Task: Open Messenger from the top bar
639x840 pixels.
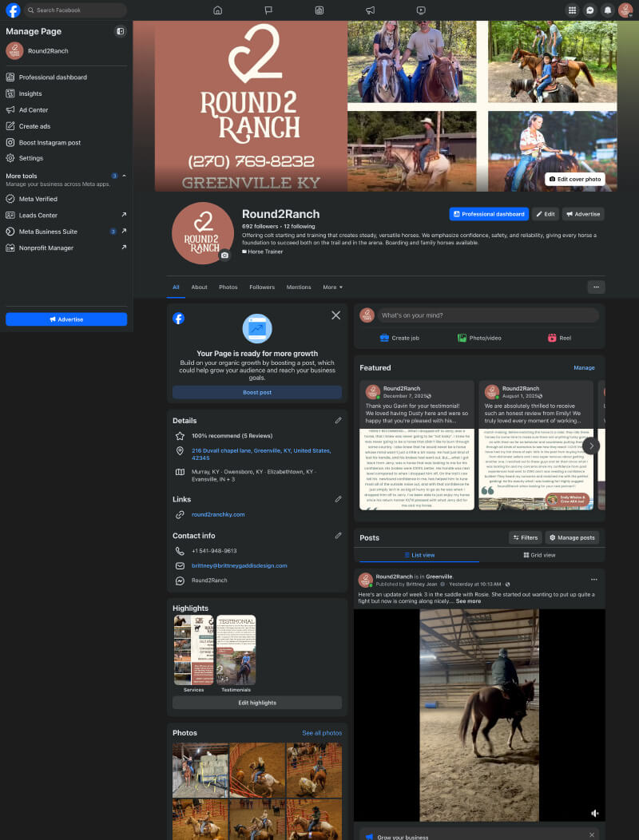Action: pyautogui.click(x=589, y=10)
